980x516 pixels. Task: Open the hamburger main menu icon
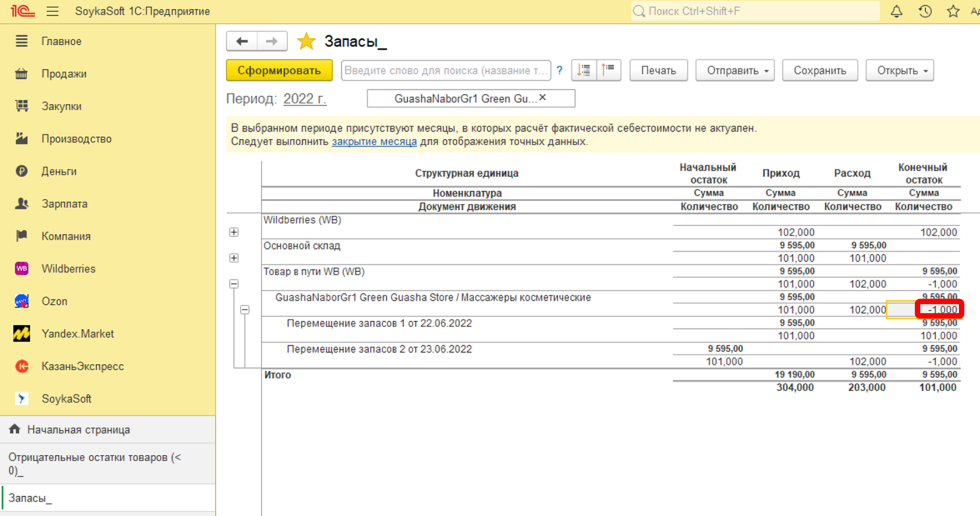[52, 11]
